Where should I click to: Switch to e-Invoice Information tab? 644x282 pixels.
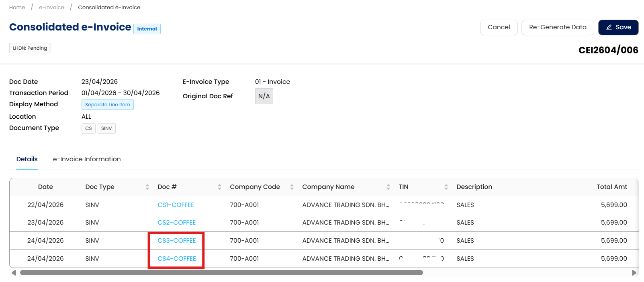click(87, 159)
